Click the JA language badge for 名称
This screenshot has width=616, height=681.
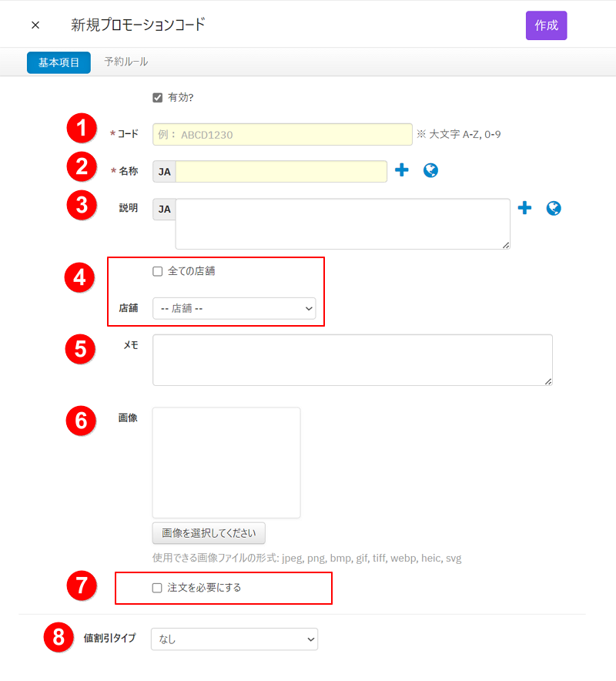[165, 172]
